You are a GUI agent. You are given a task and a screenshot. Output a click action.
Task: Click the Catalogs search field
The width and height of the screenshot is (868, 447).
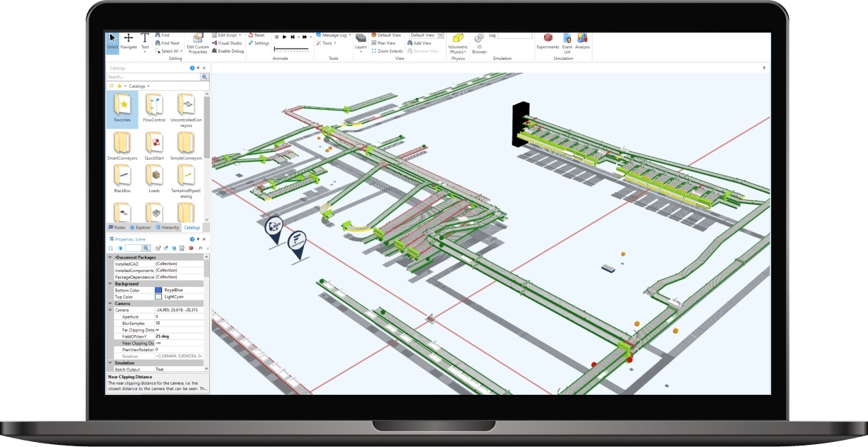[153, 76]
